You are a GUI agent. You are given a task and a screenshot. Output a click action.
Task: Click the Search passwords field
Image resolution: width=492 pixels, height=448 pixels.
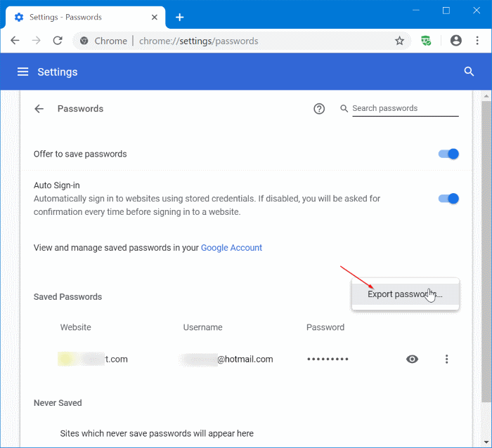tap(405, 108)
